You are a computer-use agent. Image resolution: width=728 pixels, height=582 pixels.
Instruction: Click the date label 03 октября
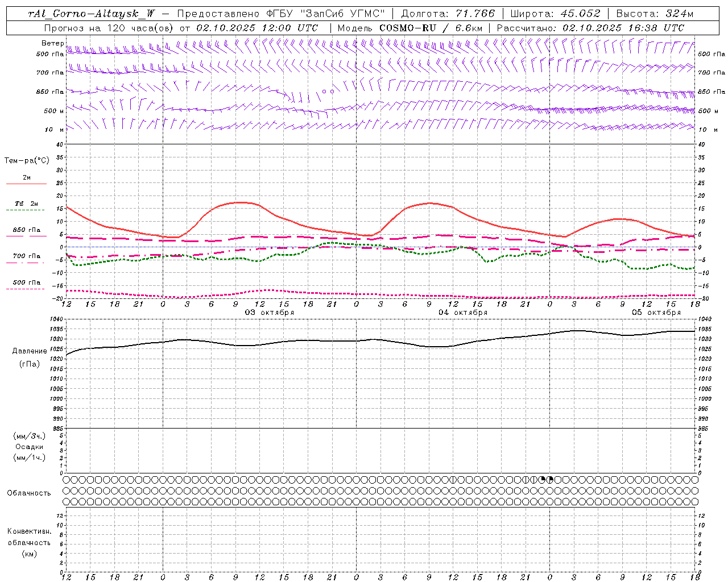[270, 313]
